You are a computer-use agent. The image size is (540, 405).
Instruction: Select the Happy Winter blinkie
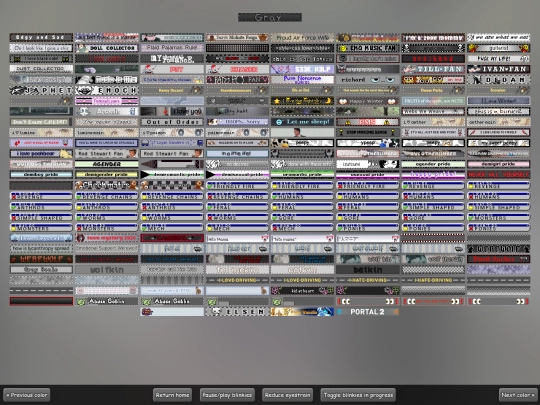368,101
